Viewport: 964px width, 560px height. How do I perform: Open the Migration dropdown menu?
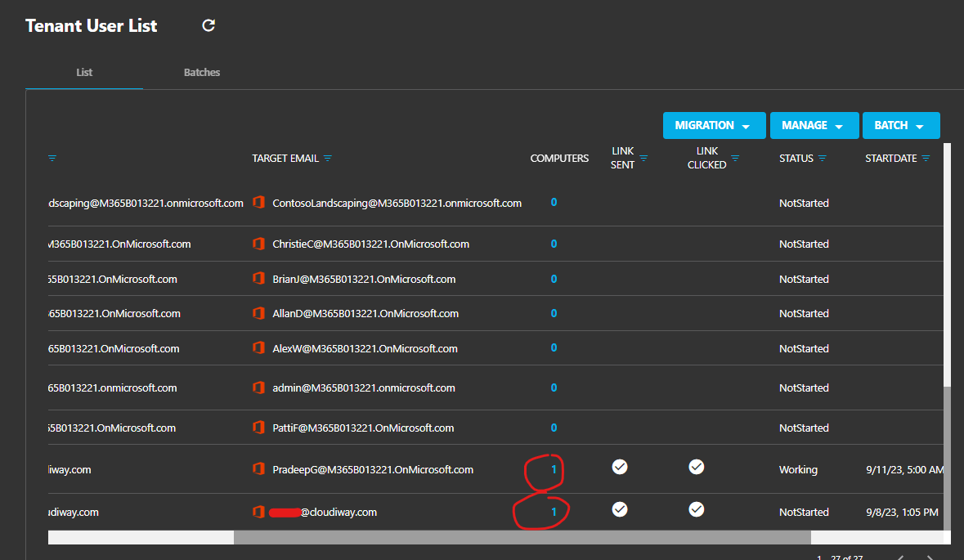715,125
